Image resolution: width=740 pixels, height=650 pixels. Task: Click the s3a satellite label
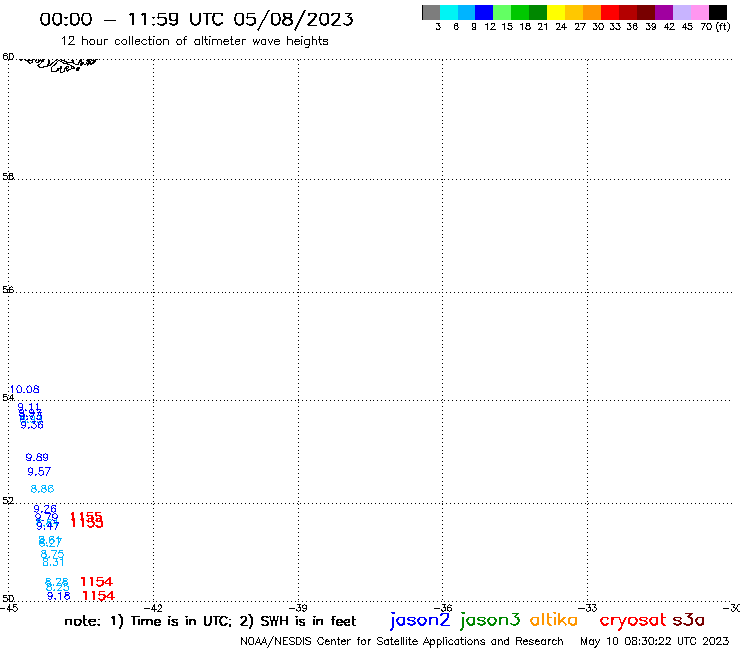(688, 619)
